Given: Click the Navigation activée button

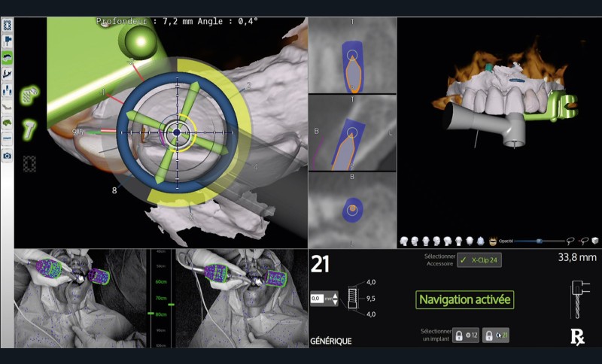Looking at the screenshot, I should (x=465, y=299).
